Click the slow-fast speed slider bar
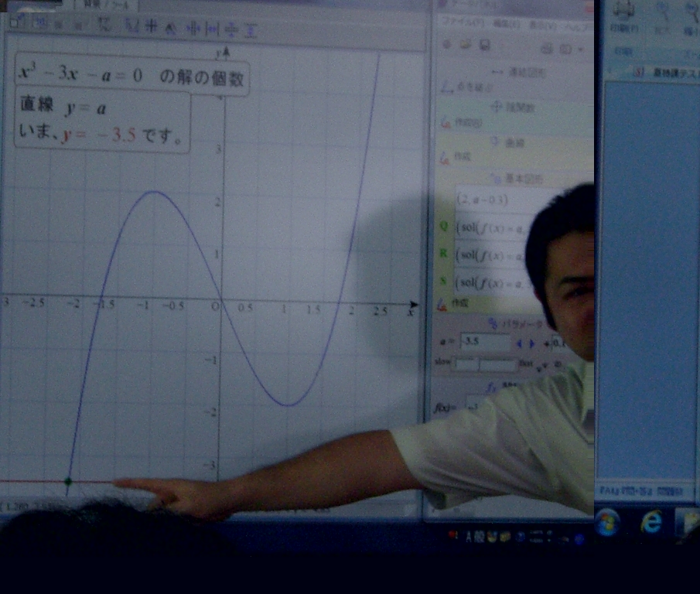This screenshot has height=594, width=700. 485,364
